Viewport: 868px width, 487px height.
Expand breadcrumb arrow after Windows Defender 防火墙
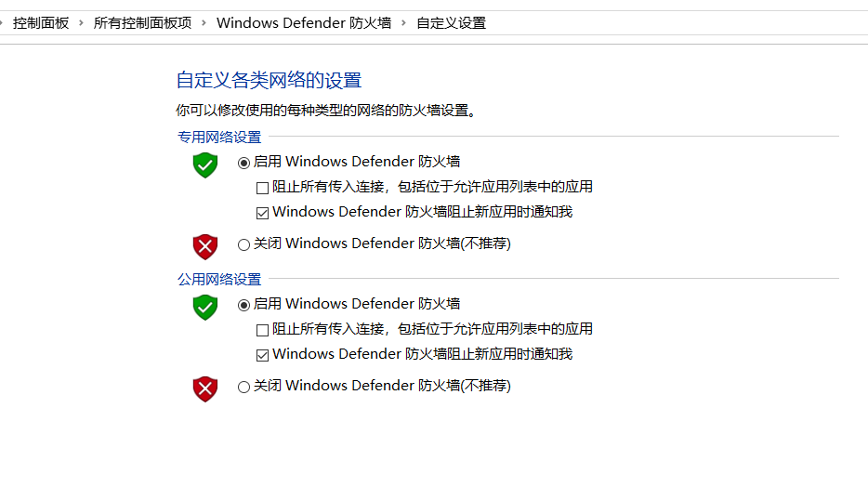403,22
